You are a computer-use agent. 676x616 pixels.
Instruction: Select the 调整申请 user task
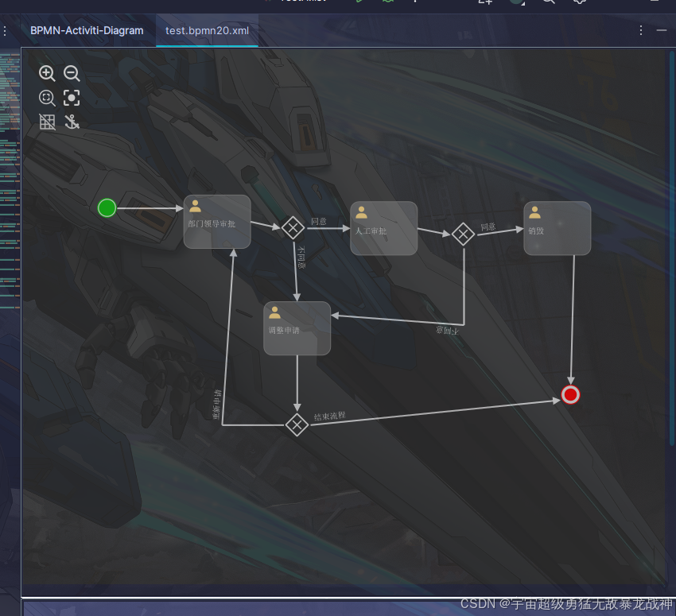[x=297, y=328]
